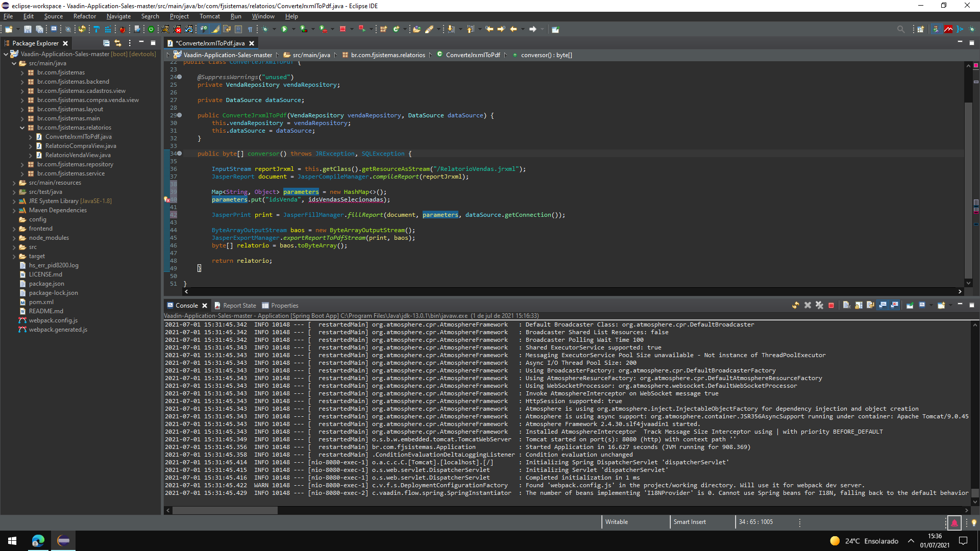The height and width of the screenshot is (551, 980).
Task: Expand the node_modules folder
Action: [x=14, y=238]
